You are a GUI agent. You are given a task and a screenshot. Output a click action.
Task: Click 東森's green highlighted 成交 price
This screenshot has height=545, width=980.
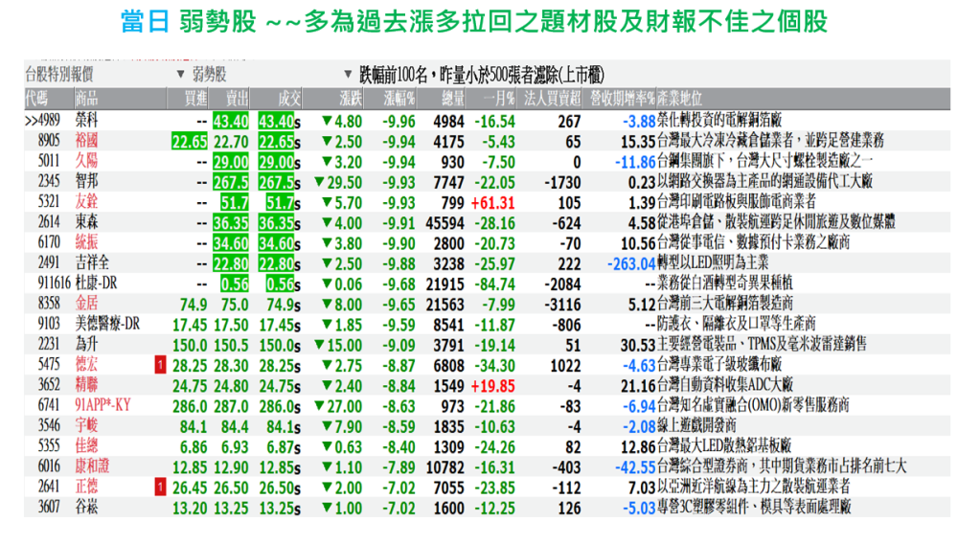pyautogui.click(x=277, y=222)
